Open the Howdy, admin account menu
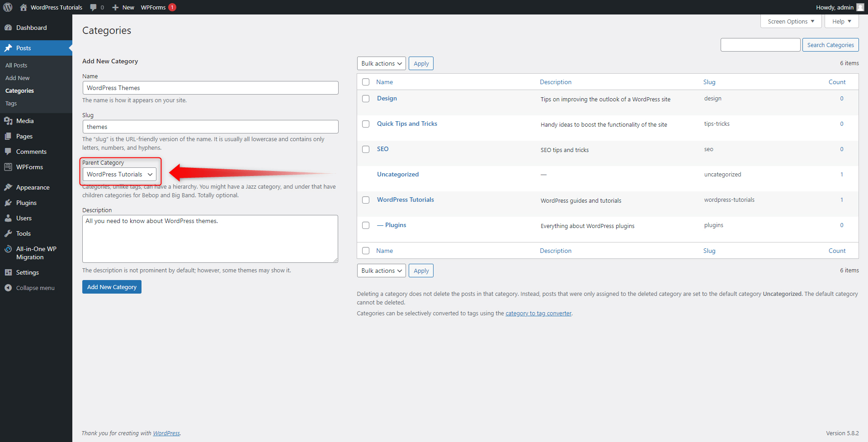 pos(840,7)
